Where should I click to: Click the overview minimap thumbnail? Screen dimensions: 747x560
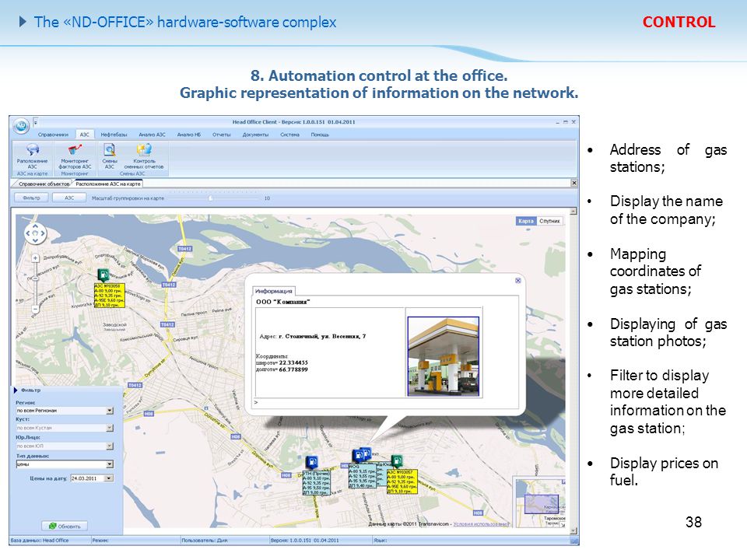coord(538,503)
